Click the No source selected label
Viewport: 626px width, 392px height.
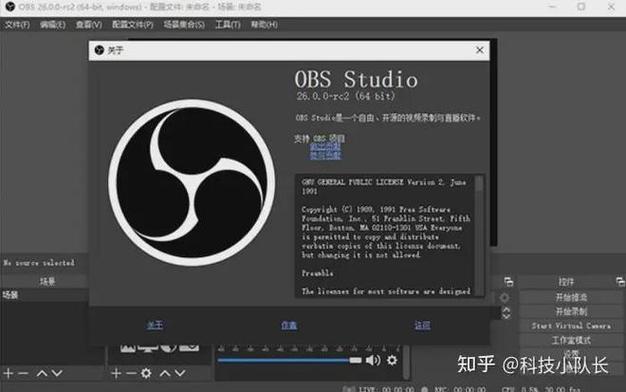[39, 263]
